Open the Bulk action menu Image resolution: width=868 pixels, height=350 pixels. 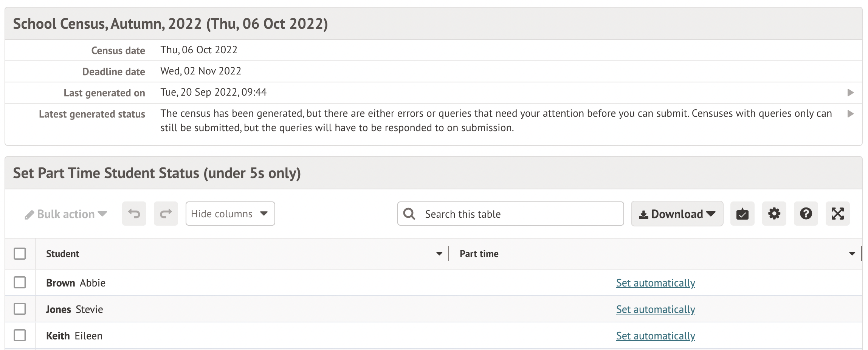pyautogui.click(x=66, y=214)
